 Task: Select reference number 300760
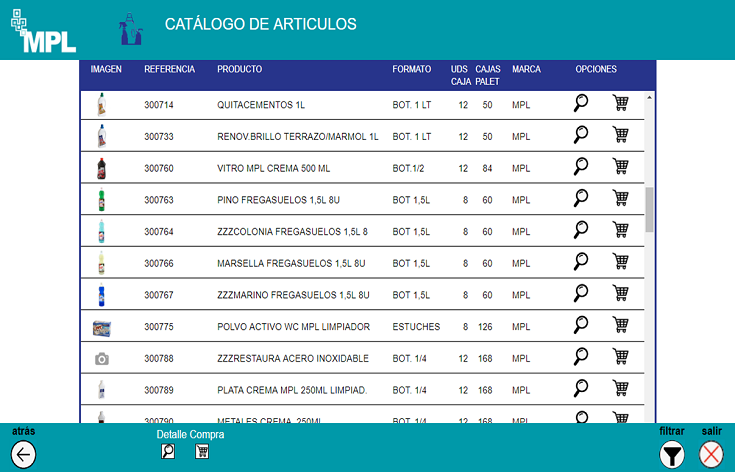[159, 168]
